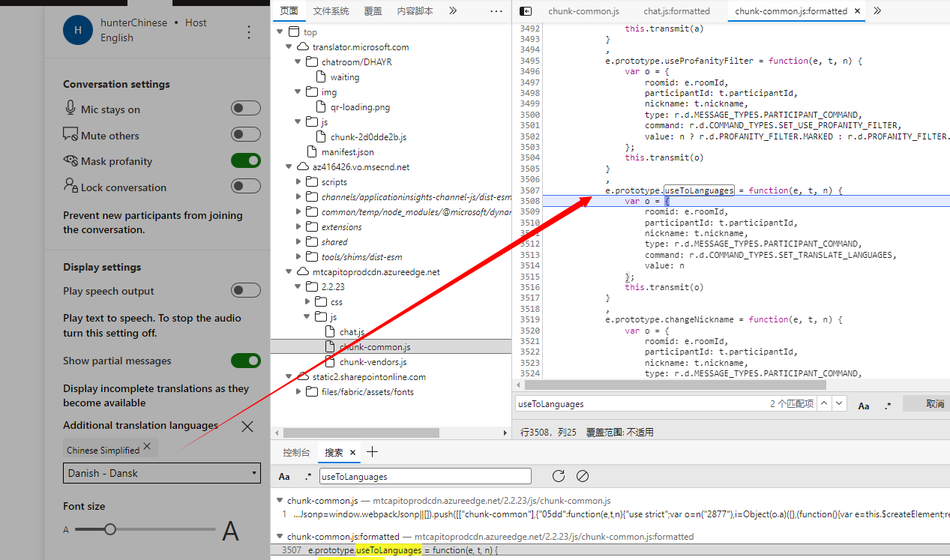This screenshot has width=950, height=560.
Task: Switch to the chat.js:formatted editor tab
Action: point(676,10)
